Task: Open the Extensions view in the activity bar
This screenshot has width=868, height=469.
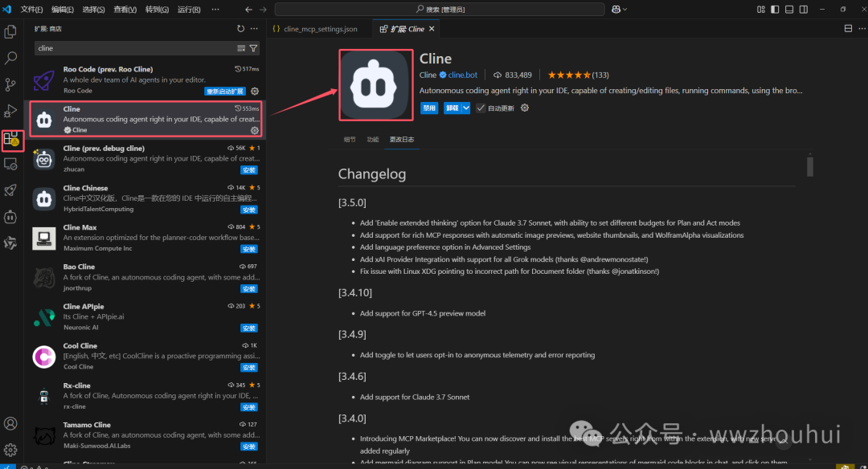Action: pos(10,138)
